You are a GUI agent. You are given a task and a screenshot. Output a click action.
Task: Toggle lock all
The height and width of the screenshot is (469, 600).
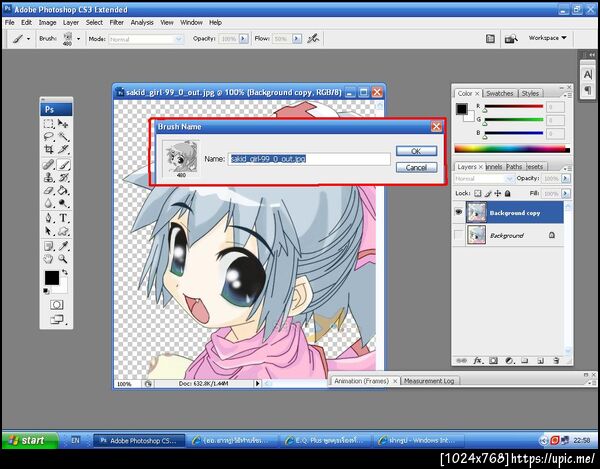[x=508, y=194]
